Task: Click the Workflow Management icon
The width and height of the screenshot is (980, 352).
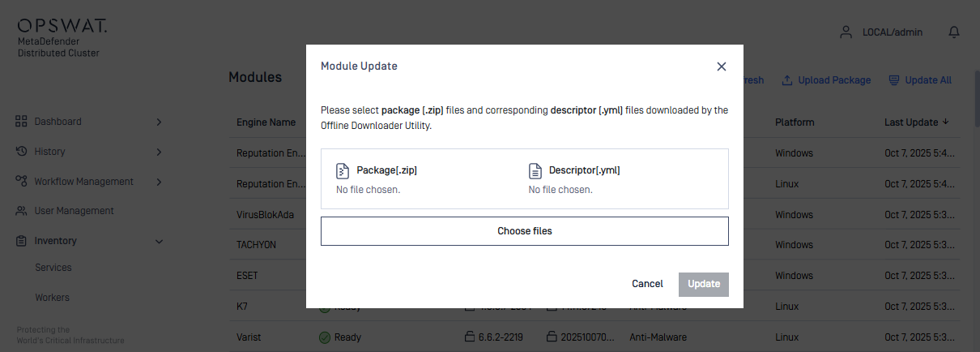Action: (22, 182)
